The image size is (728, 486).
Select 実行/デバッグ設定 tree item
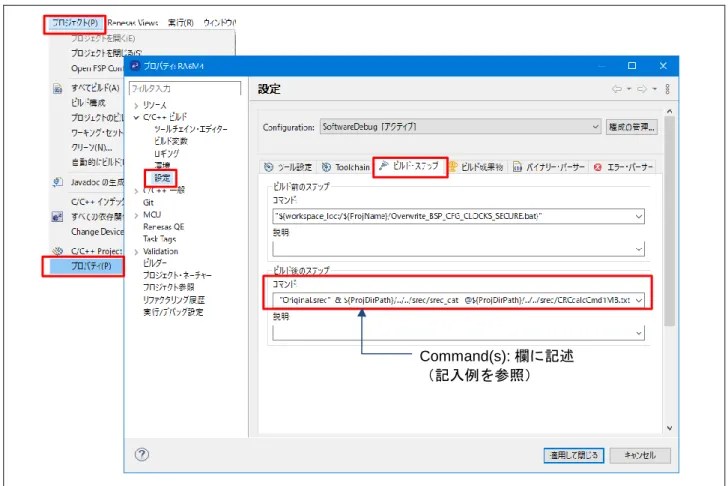coord(173,311)
